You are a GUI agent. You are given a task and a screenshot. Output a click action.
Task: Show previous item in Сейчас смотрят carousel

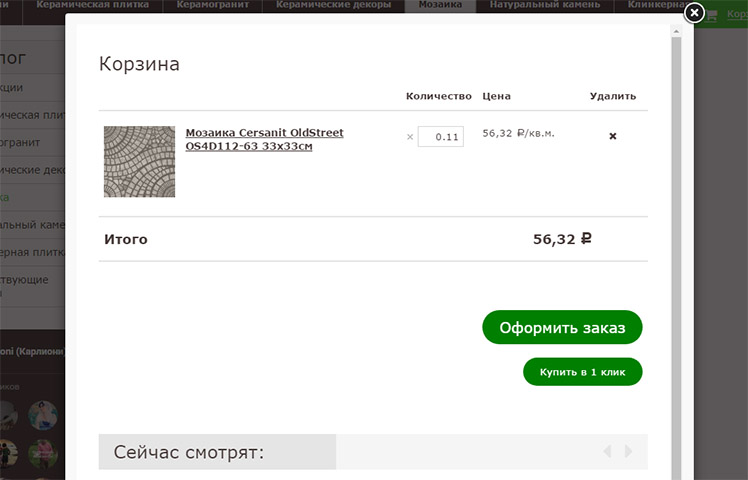(607, 451)
